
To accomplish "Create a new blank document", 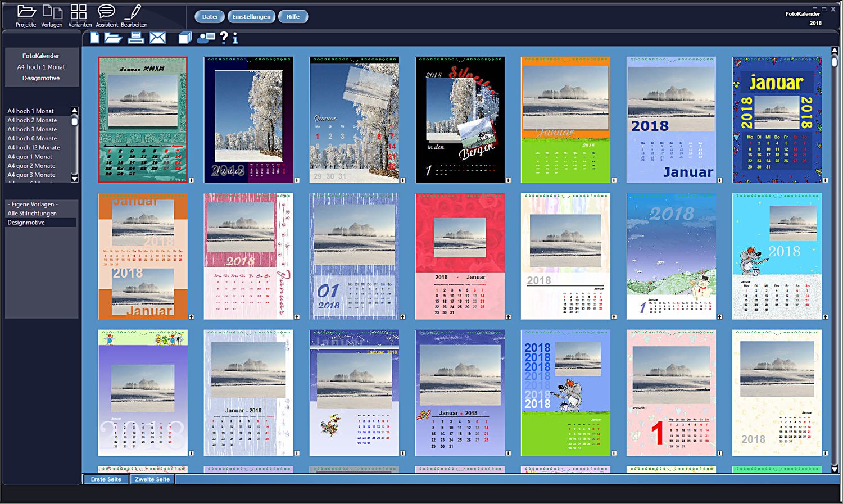I will pyautogui.click(x=95, y=38).
